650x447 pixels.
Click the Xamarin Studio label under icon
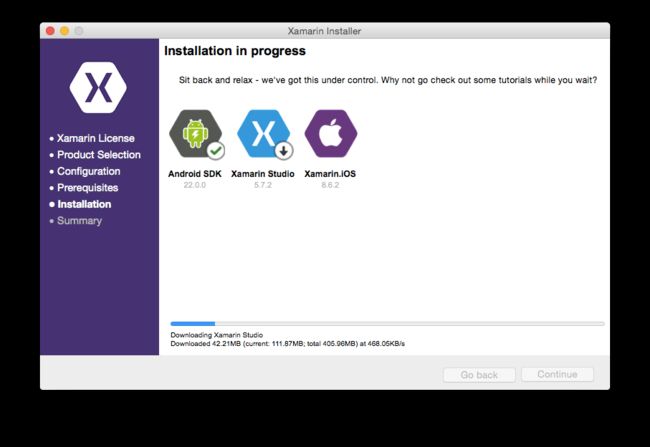[263, 174]
